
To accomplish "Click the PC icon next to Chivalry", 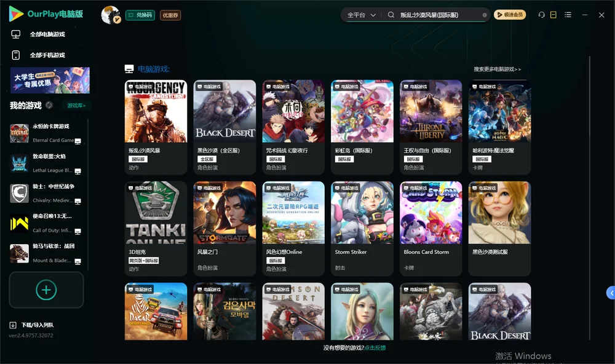I will [77, 202].
